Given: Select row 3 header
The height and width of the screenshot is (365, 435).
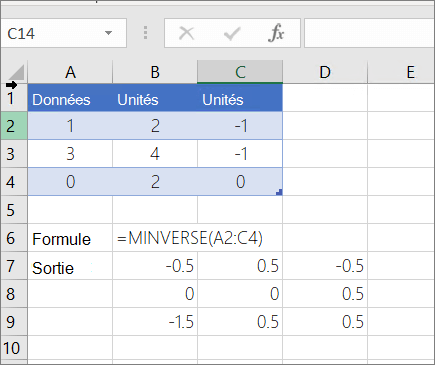Looking at the screenshot, I should (x=14, y=154).
